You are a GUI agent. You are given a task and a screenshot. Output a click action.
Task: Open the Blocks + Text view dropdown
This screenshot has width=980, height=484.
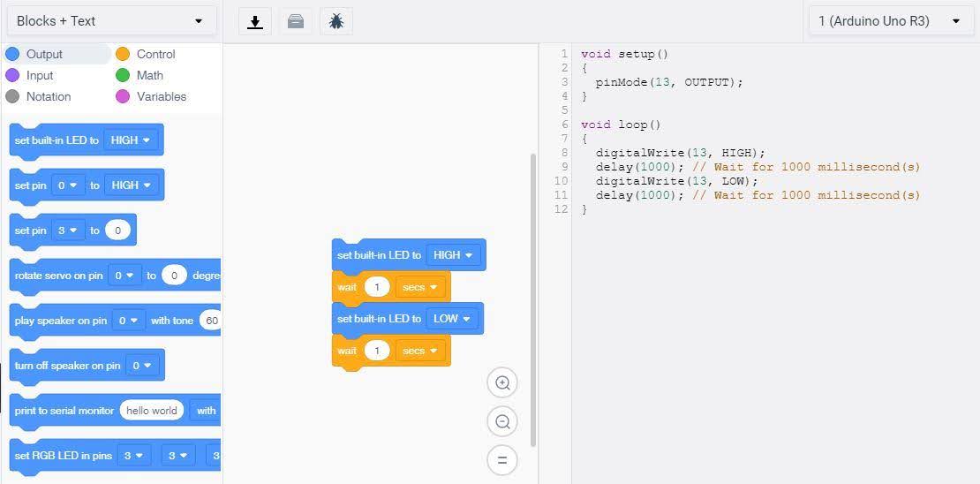[x=112, y=20]
